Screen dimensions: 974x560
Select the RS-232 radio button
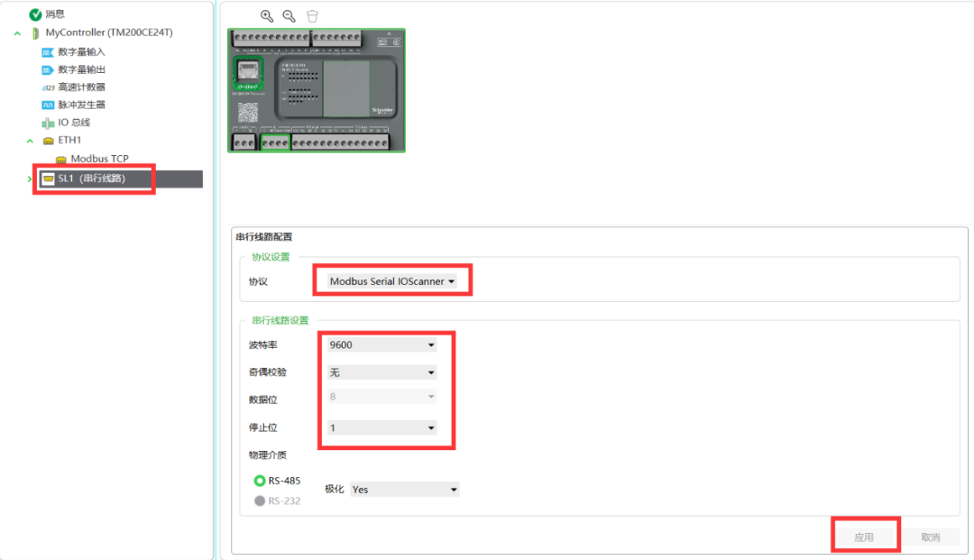[260, 500]
